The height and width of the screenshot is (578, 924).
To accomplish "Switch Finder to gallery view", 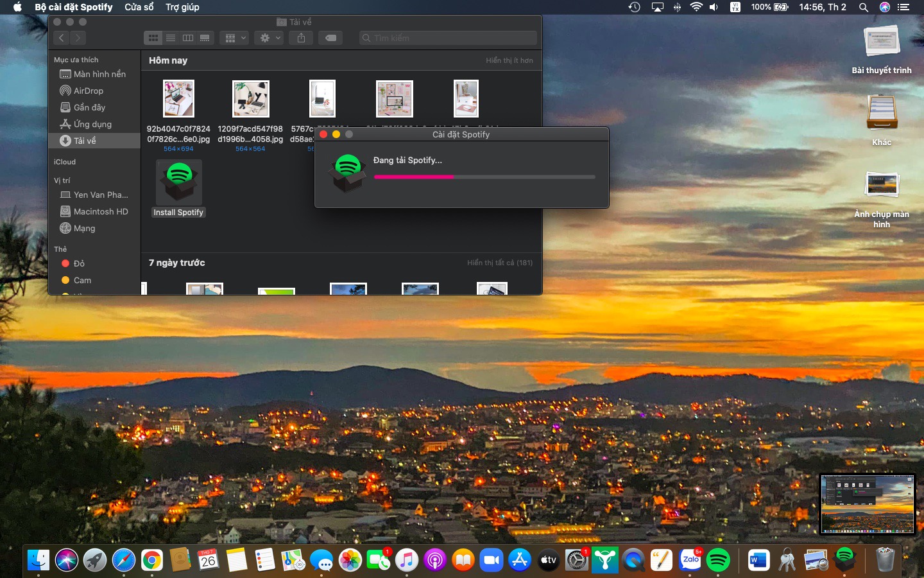I will 205,39.
